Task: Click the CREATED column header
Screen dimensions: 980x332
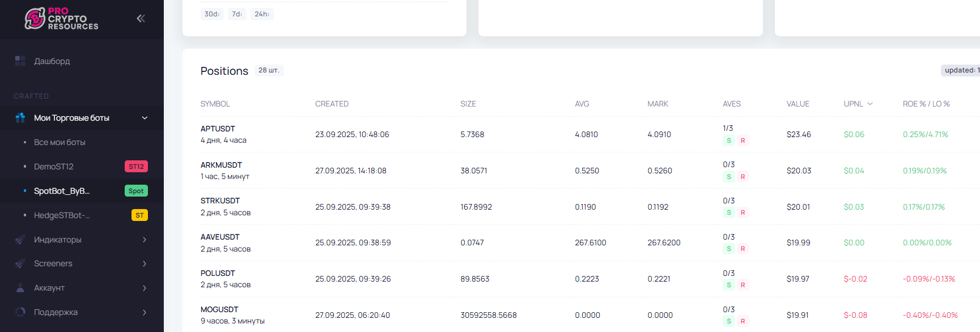Action: click(332, 104)
